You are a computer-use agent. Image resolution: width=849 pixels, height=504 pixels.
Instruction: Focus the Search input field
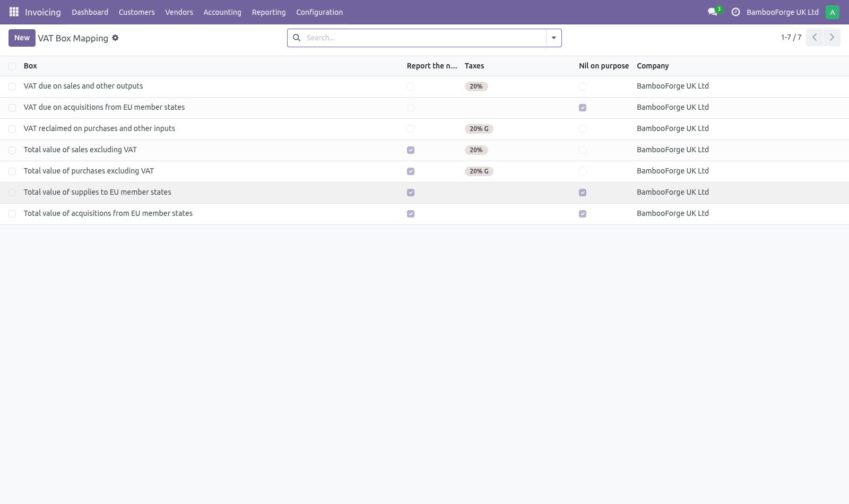click(424, 38)
